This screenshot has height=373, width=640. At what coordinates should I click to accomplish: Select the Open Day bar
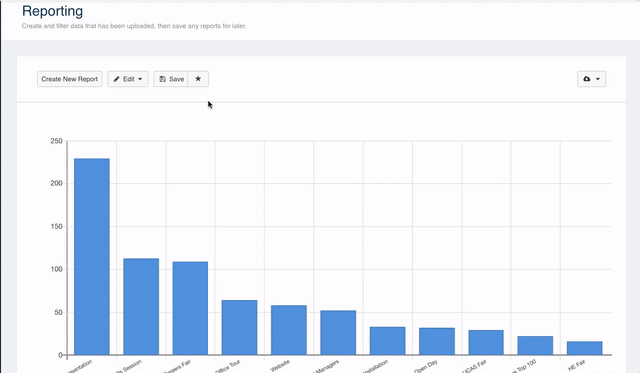pyautogui.click(x=437, y=341)
